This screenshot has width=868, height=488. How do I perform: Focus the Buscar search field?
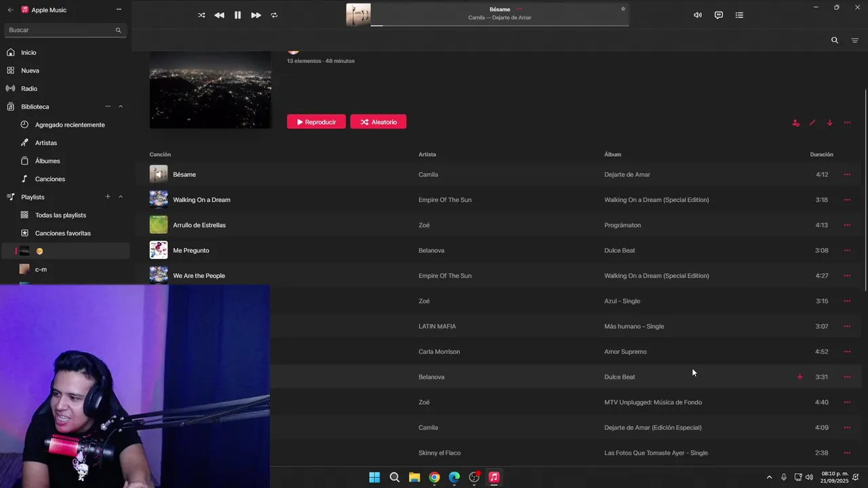coord(65,30)
